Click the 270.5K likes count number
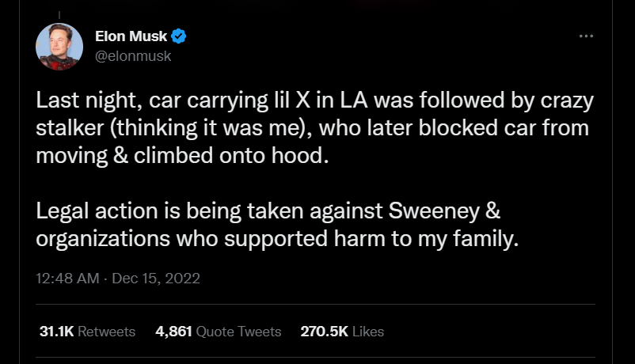 click(324, 332)
